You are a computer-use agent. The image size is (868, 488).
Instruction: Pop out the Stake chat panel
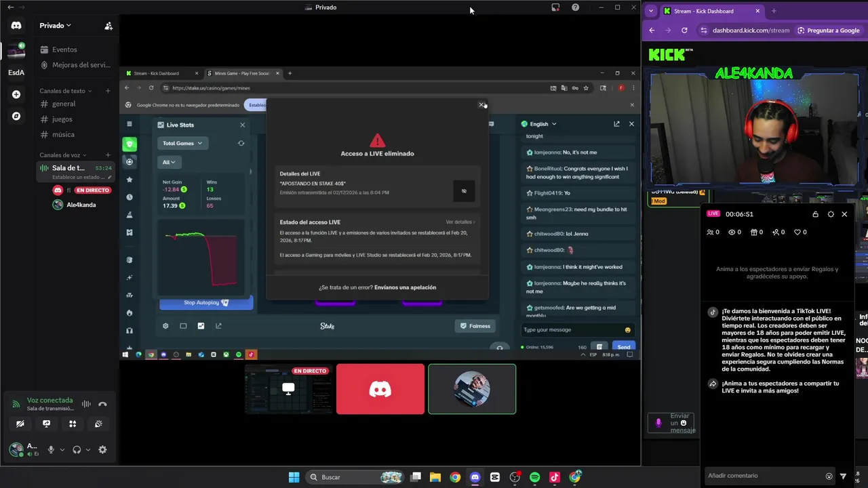point(616,124)
